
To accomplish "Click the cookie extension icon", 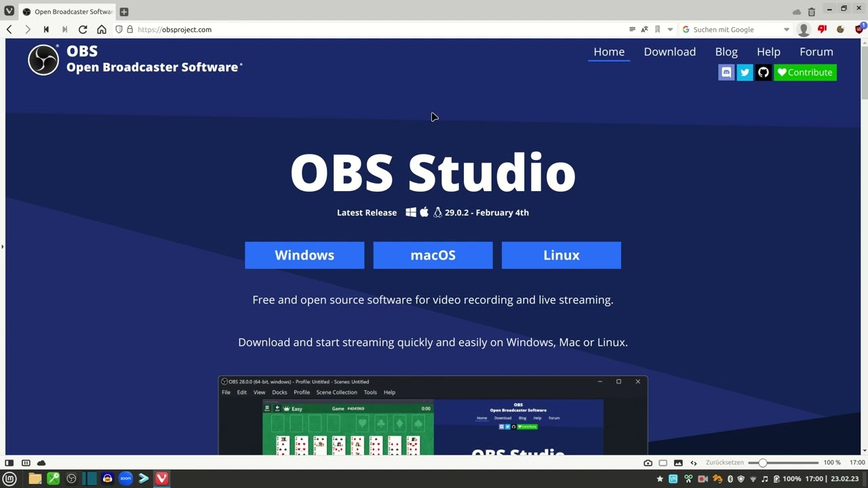I will [841, 29].
